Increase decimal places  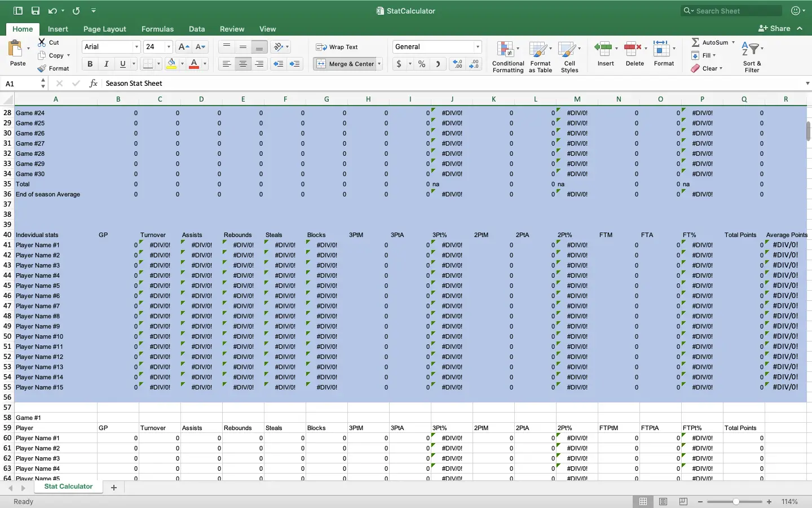tap(458, 64)
